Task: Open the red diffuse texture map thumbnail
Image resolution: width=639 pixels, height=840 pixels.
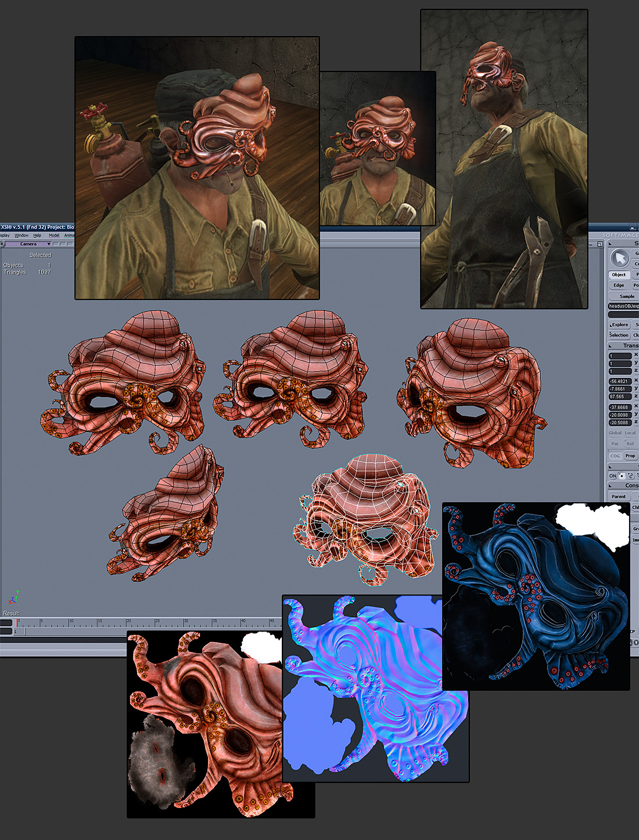Action: (x=204, y=724)
